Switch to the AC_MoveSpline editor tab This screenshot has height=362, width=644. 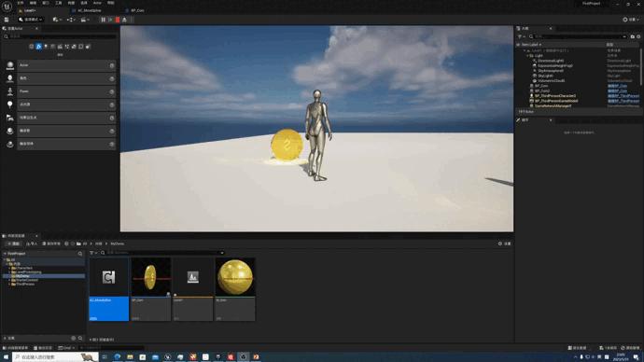coord(89,10)
